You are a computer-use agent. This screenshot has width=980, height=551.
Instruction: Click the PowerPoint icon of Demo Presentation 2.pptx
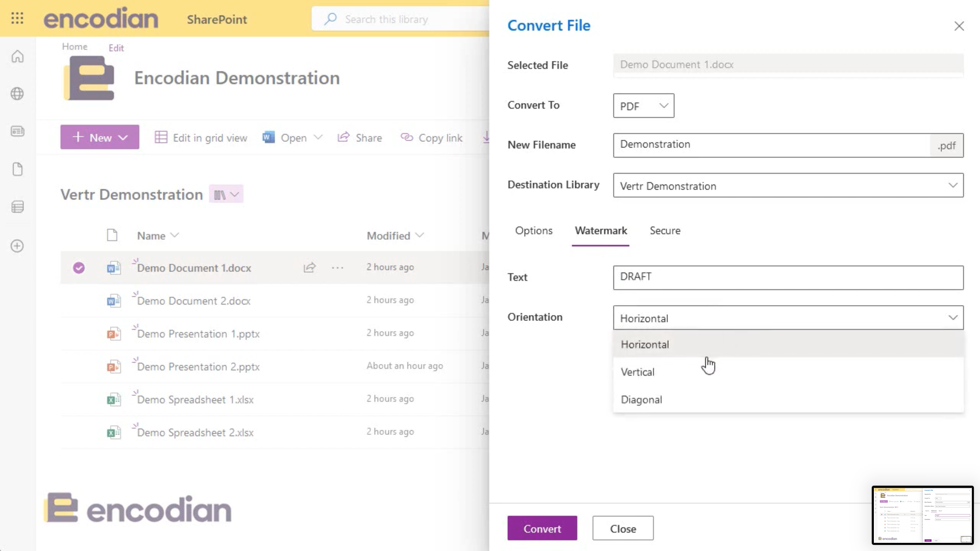click(x=113, y=366)
